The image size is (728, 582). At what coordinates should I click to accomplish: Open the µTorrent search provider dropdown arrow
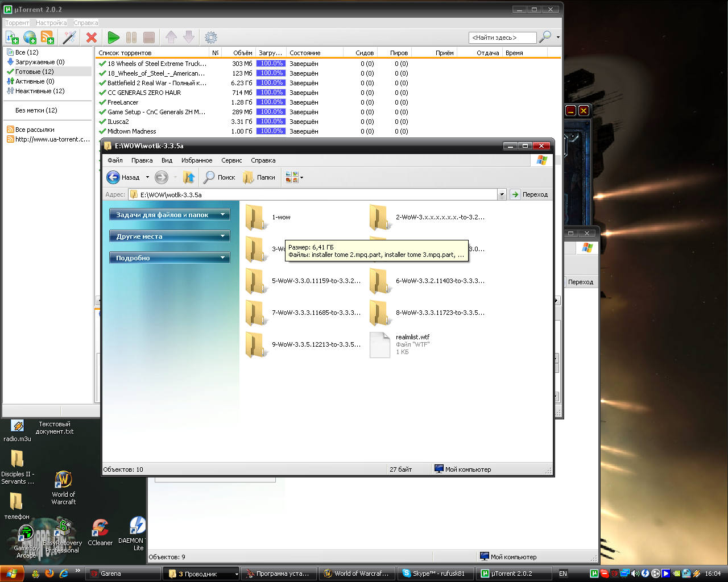(x=558, y=38)
